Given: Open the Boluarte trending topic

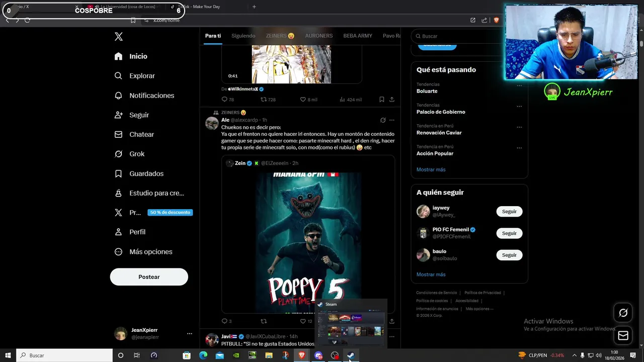Looking at the screenshot, I should point(427,91).
